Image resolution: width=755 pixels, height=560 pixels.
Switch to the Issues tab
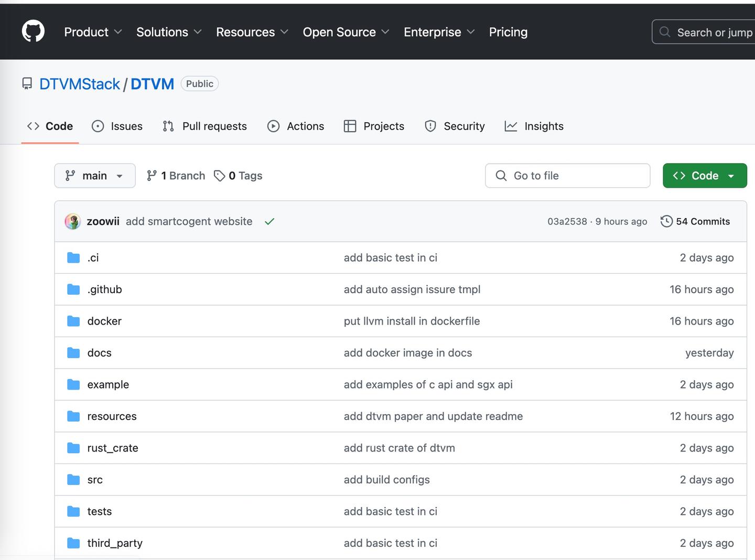(x=117, y=126)
